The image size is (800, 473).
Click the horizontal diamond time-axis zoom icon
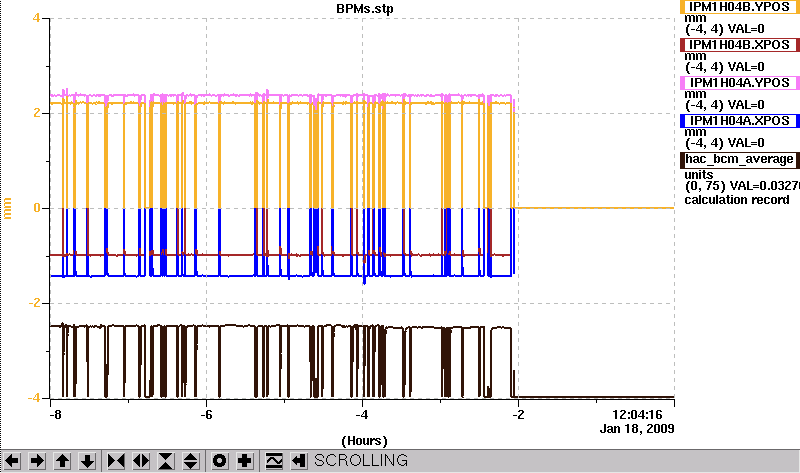pyautogui.click(x=141, y=461)
